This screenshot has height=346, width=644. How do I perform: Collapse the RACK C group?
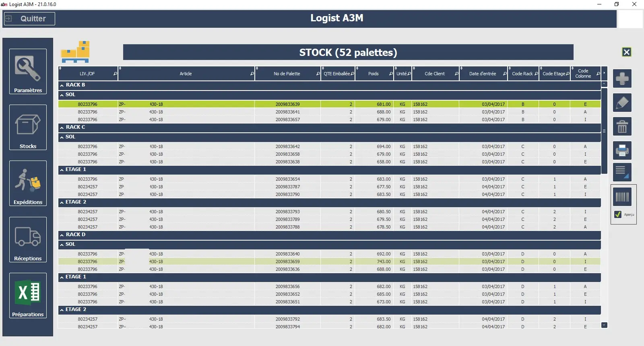pos(62,128)
